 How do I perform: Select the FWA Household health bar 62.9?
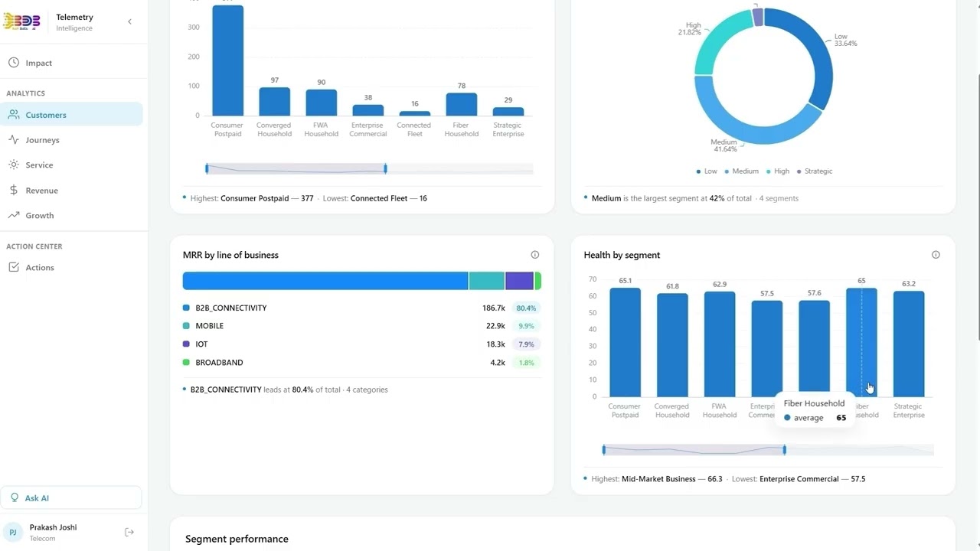click(x=720, y=344)
